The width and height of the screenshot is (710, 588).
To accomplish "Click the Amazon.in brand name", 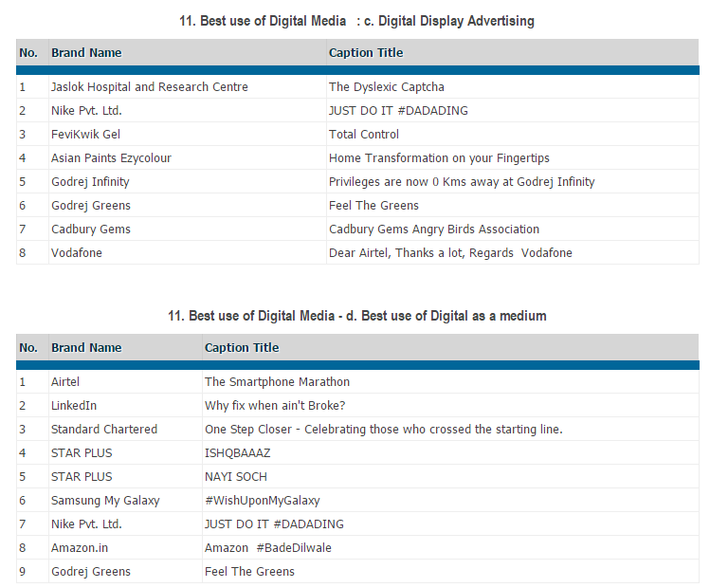I will click(82, 548).
